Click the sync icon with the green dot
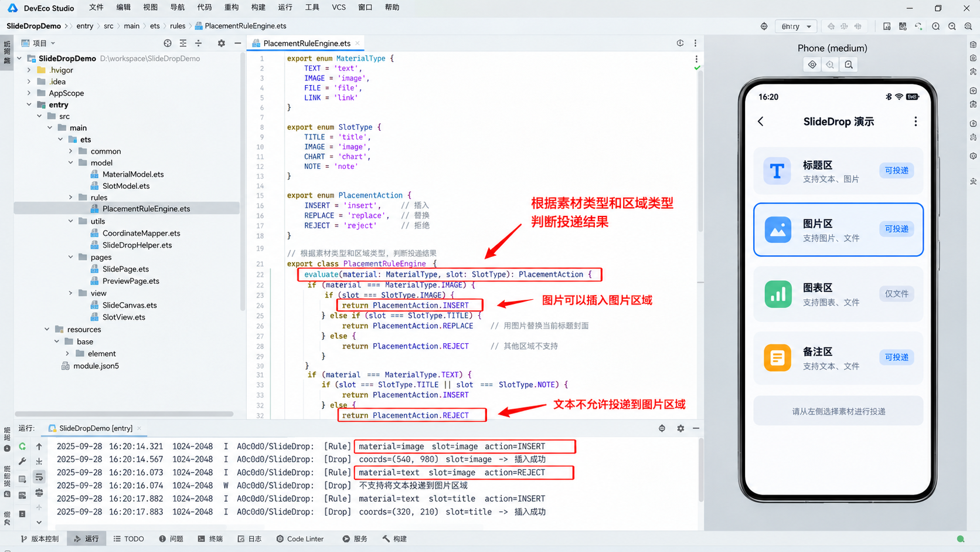The image size is (980, 552). [x=918, y=26]
